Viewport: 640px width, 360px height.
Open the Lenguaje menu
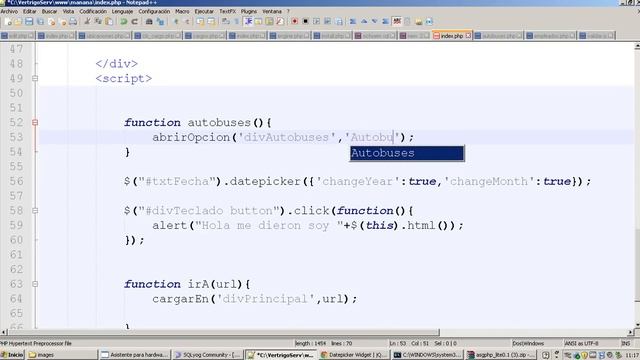click(x=122, y=11)
